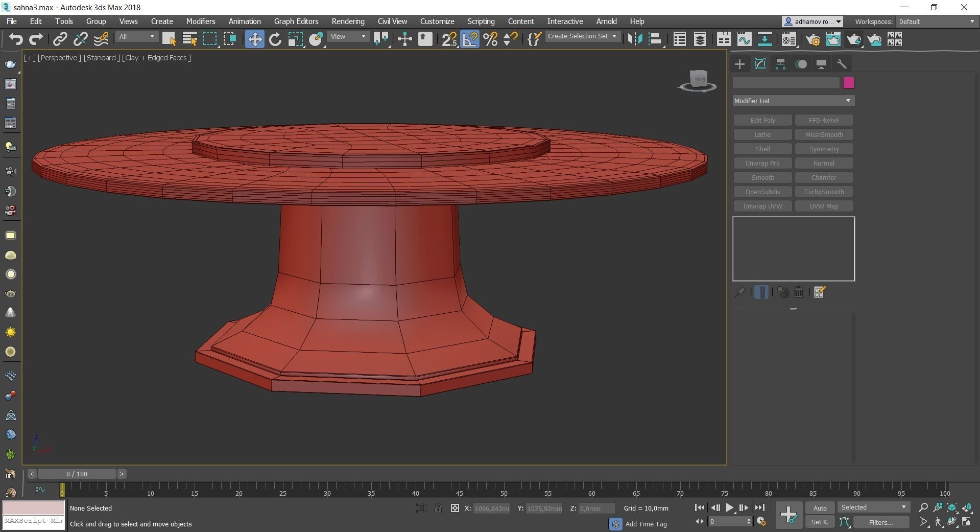Open the reference coordinate View dropdown
The image size is (980, 532).
pyautogui.click(x=348, y=37)
